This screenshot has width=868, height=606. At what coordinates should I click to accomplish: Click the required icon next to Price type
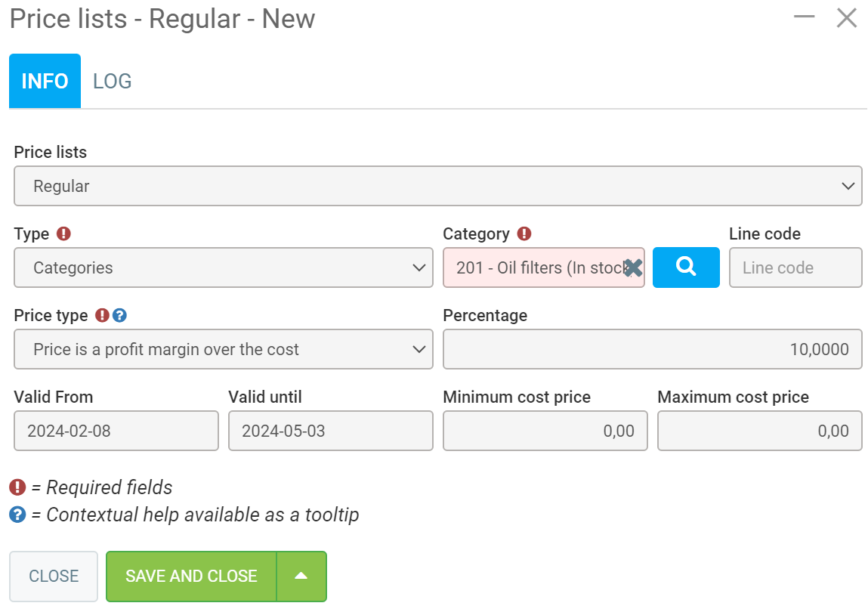(103, 316)
